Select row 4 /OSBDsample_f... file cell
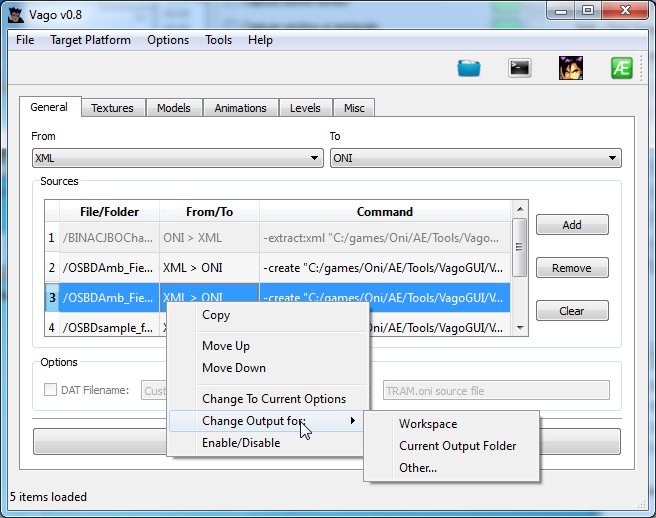 tap(109, 328)
